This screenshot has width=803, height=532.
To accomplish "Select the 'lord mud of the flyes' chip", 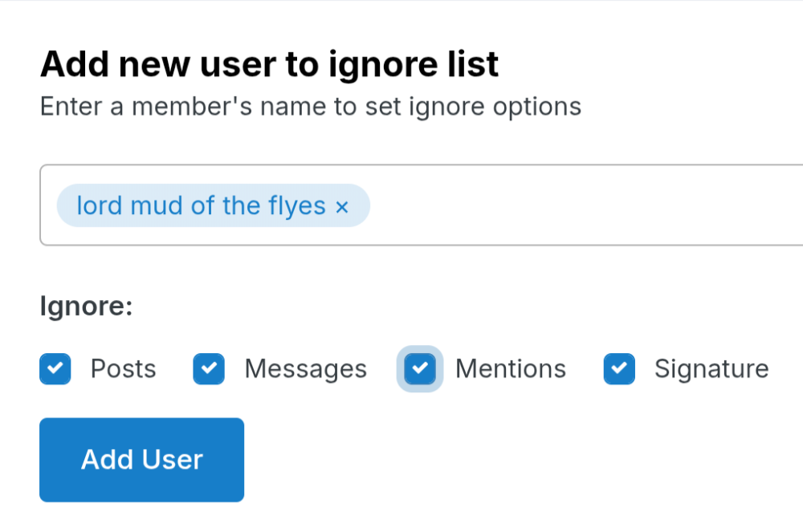I will [x=201, y=206].
